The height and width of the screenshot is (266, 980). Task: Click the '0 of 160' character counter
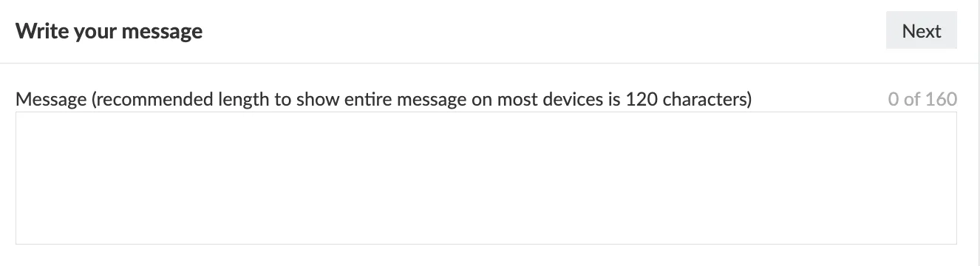coord(922,99)
